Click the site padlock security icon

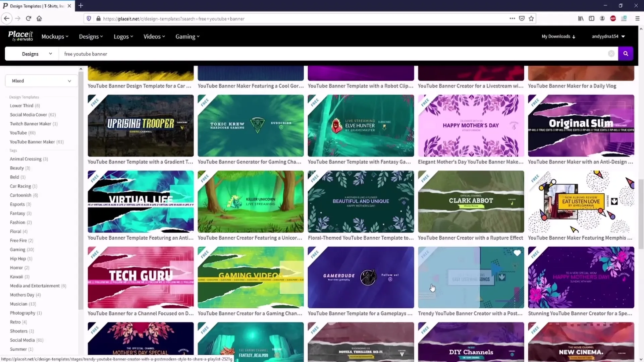pyautogui.click(x=98, y=19)
